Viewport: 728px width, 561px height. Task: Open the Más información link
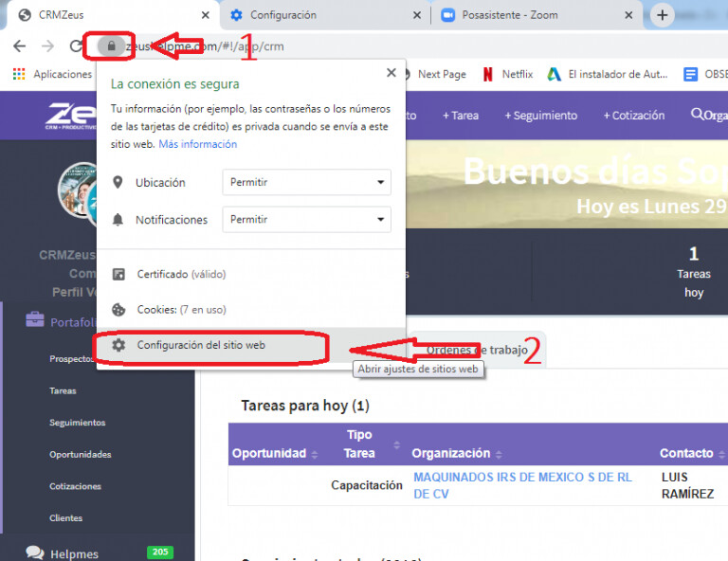(198, 144)
